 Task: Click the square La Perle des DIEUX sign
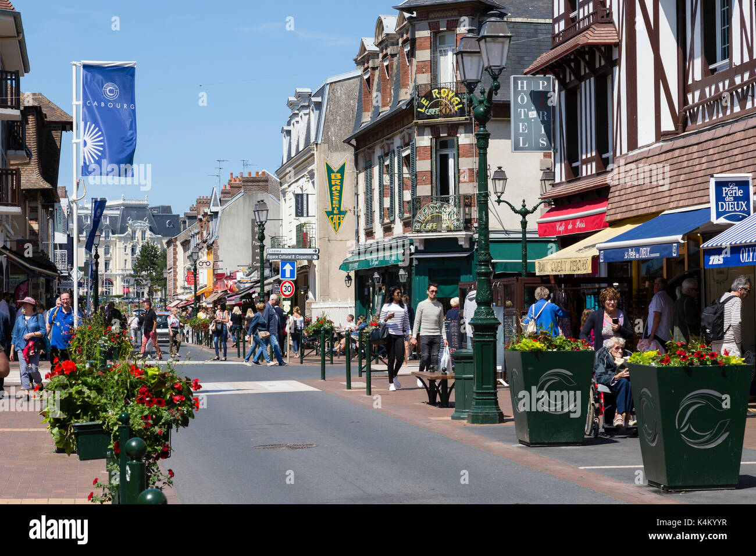[730, 199]
